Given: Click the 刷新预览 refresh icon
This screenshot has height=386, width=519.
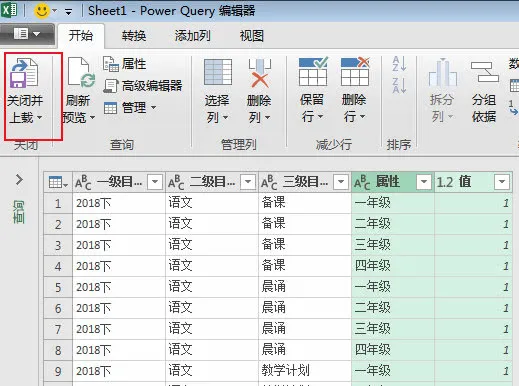Looking at the screenshot, I should (x=81, y=73).
